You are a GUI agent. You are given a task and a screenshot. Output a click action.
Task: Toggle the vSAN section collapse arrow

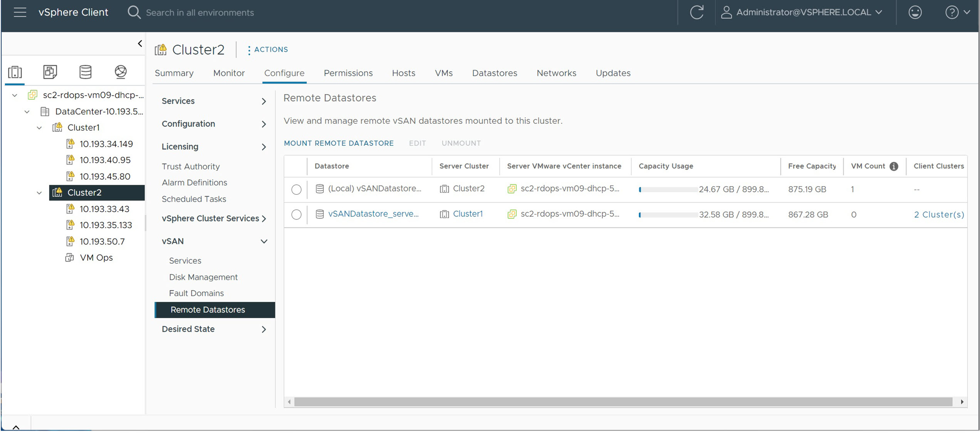coord(263,241)
